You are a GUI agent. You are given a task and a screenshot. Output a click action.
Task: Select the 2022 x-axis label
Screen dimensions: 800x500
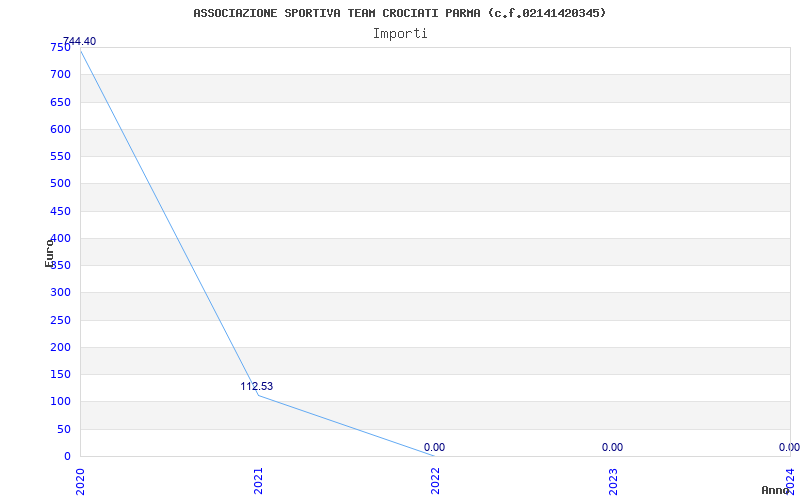click(436, 482)
